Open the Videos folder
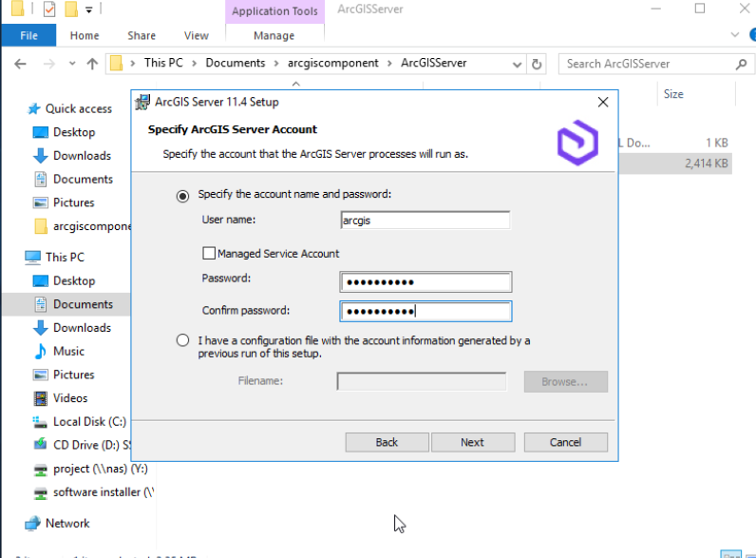Viewport: 756px width, 558px height. (x=70, y=397)
